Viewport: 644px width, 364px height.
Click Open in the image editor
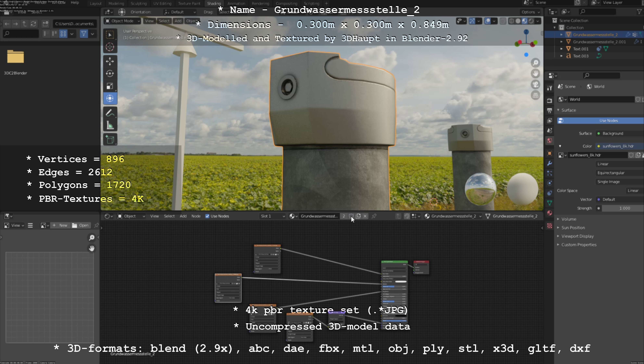[81, 225]
